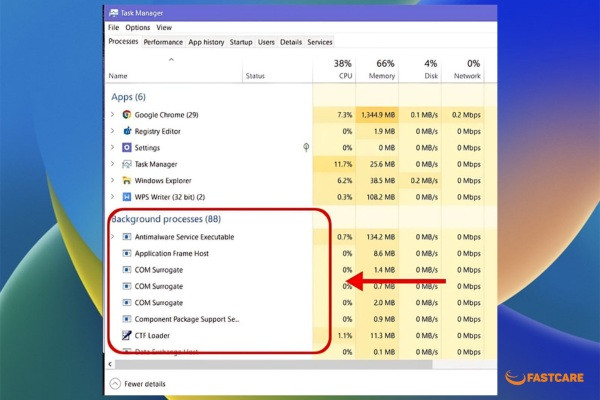Click the Google Chrome app icon
This screenshot has height=400, width=600.
(127, 114)
